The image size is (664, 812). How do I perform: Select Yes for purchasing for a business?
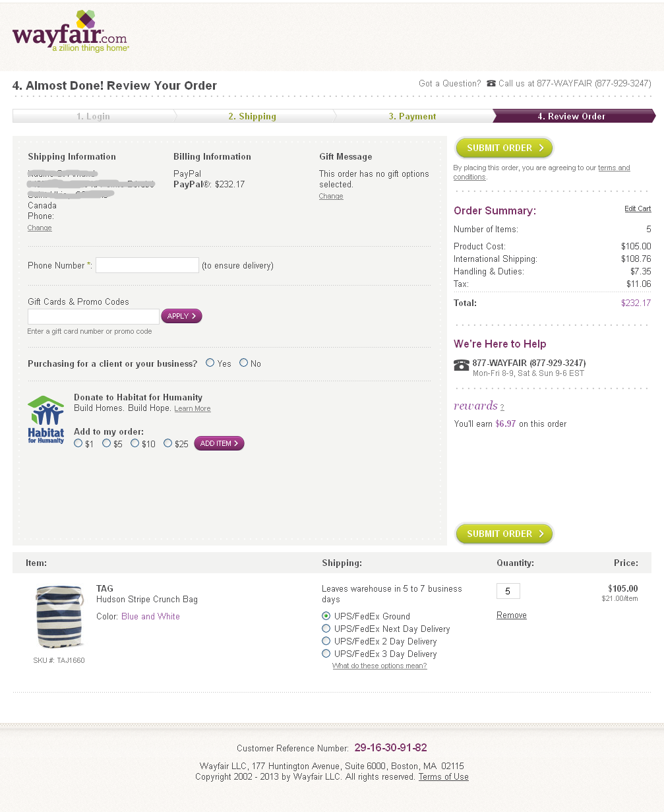210,363
